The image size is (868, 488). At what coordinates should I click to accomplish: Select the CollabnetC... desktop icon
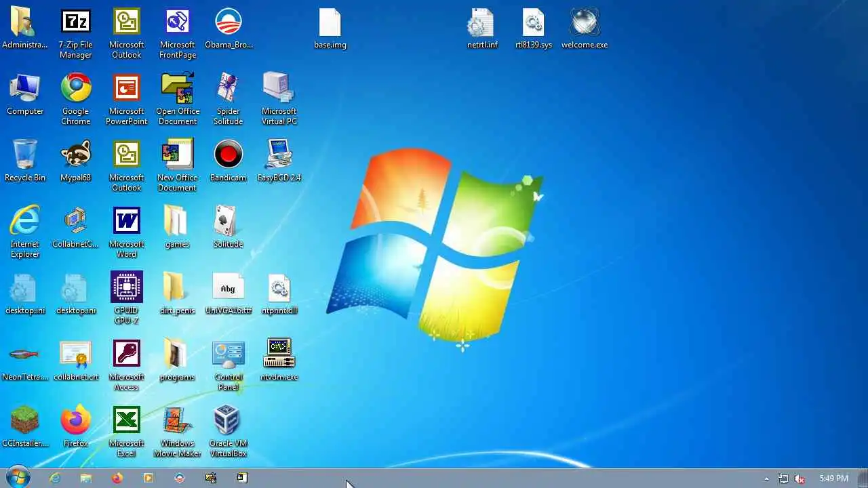point(76,228)
